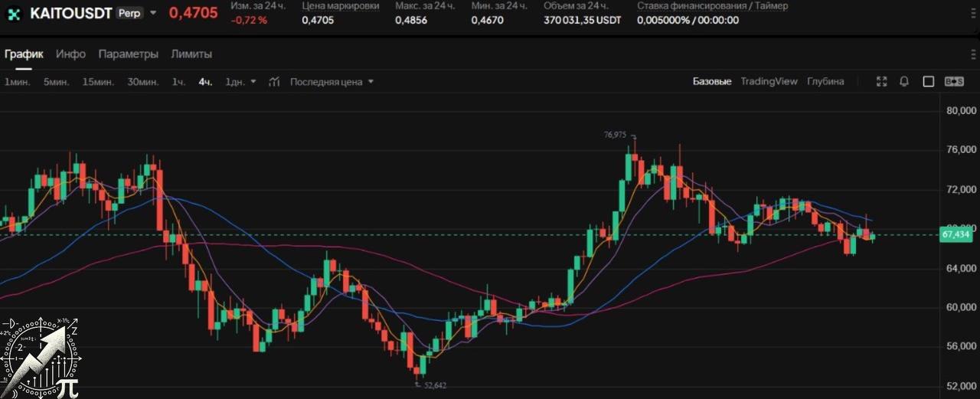Open the three-dot panel menu

973,54
